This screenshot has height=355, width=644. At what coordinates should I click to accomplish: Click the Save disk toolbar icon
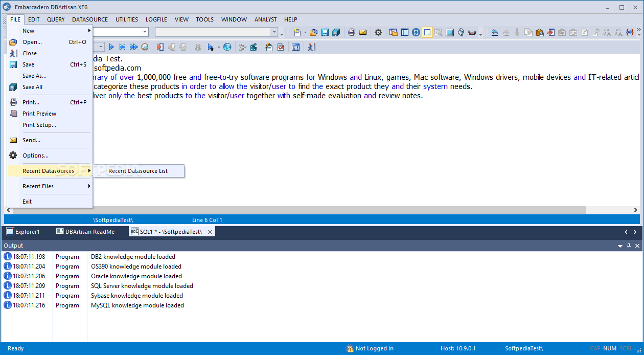pyautogui.click(x=325, y=32)
